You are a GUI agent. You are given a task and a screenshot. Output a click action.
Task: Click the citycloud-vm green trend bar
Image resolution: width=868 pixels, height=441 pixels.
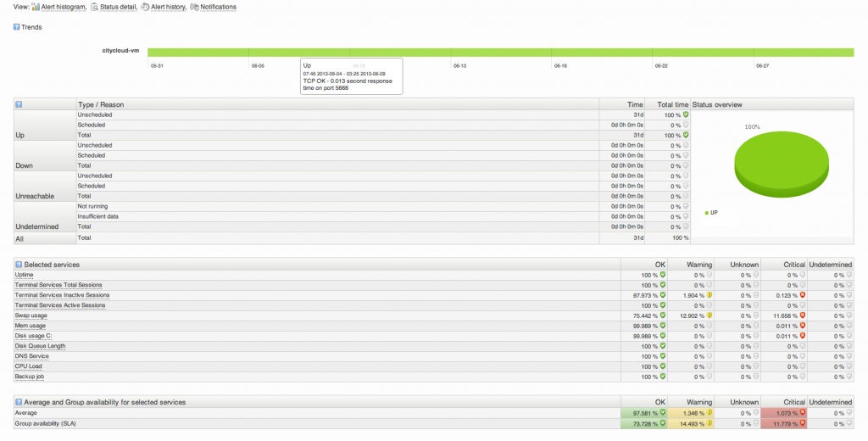tap(500, 52)
